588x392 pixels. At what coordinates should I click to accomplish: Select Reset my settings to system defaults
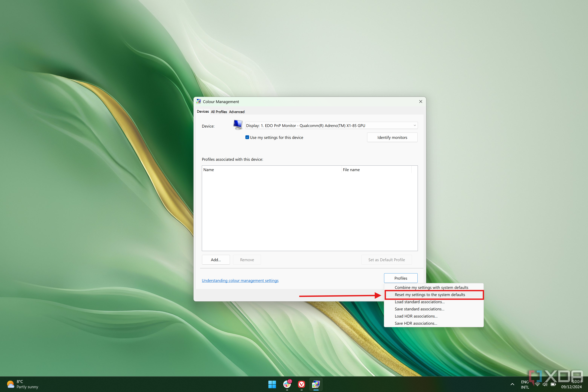click(x=430, y=294)
